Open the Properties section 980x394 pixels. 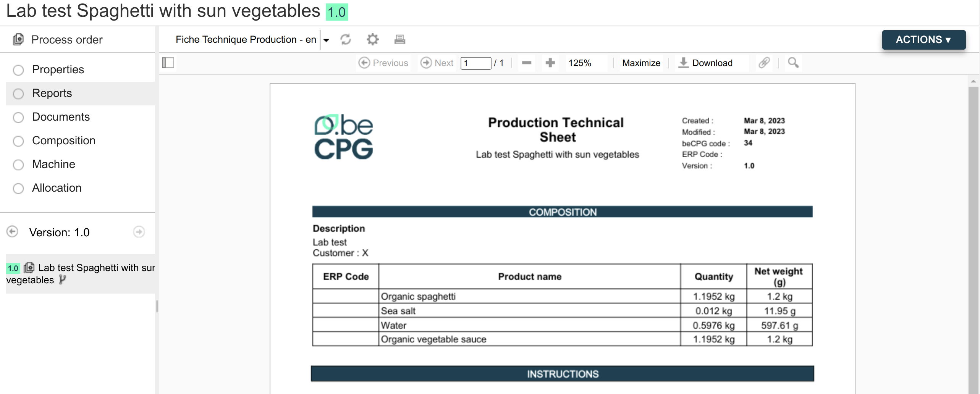coord(81,69)
